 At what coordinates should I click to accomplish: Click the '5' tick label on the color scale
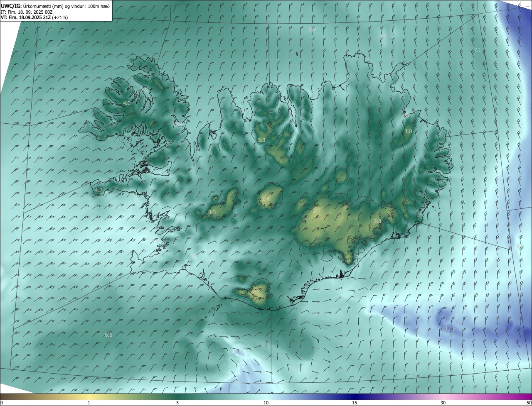[x=177, y=403]
